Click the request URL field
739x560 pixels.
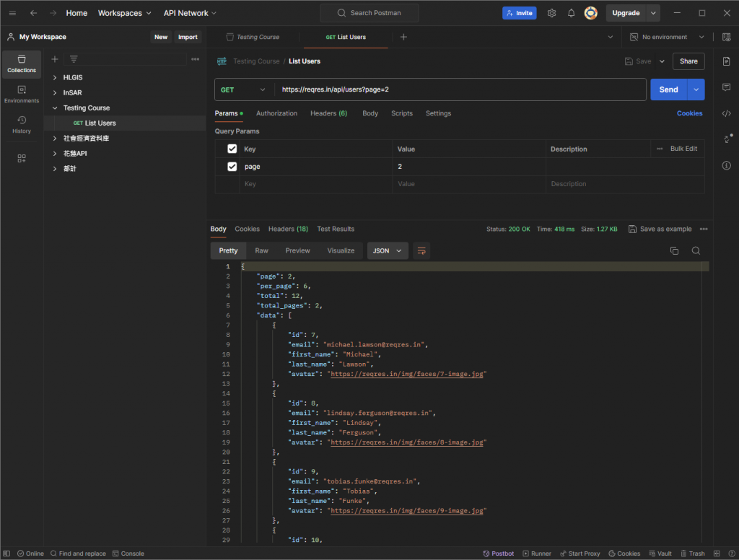pos(460,89)
